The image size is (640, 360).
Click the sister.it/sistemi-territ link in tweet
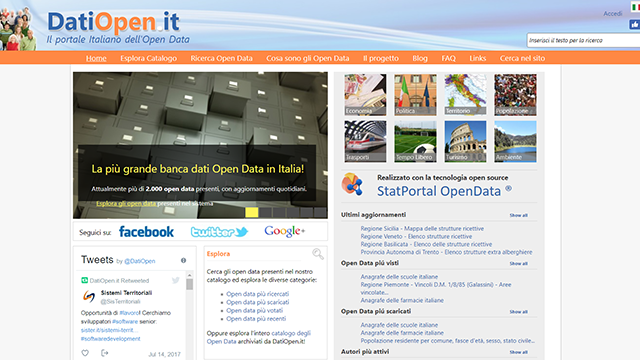pyautogui.click(x=109, y=330)
